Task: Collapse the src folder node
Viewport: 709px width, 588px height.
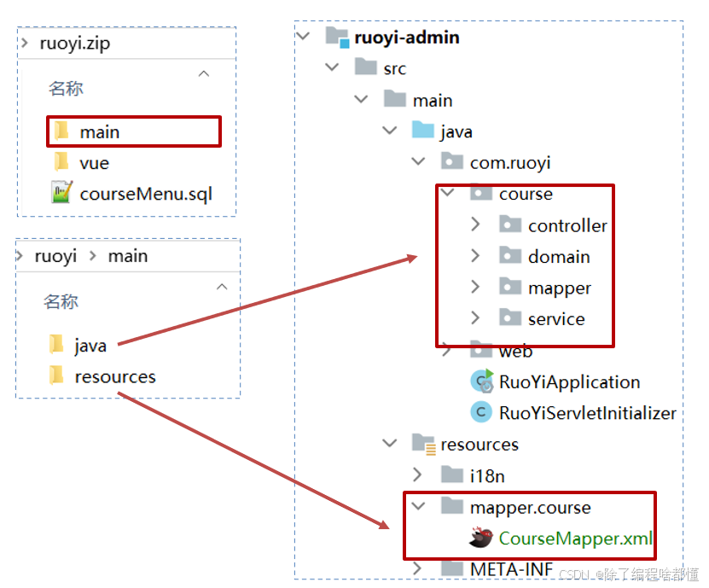Action: coord(332,67)
